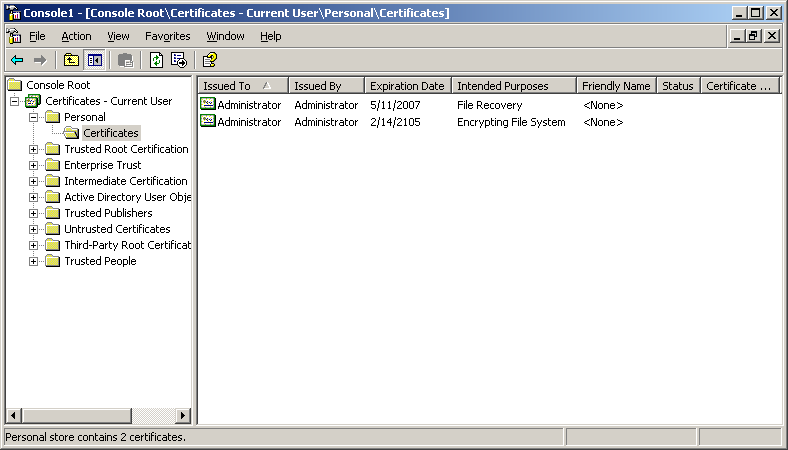Sort by the Expiration Date column header
This screenshot has height=450, width=788.
click(x=408, y=86)
